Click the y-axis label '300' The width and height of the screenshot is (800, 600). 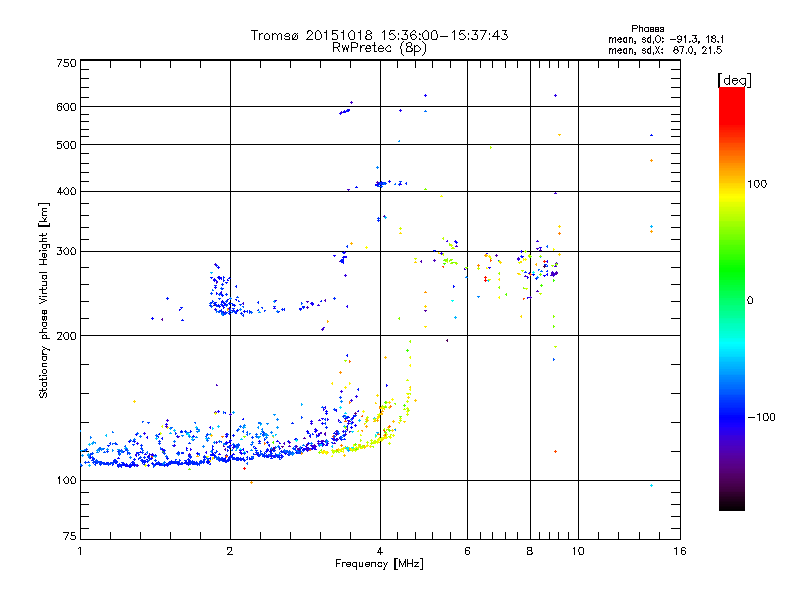coord(66,251)
